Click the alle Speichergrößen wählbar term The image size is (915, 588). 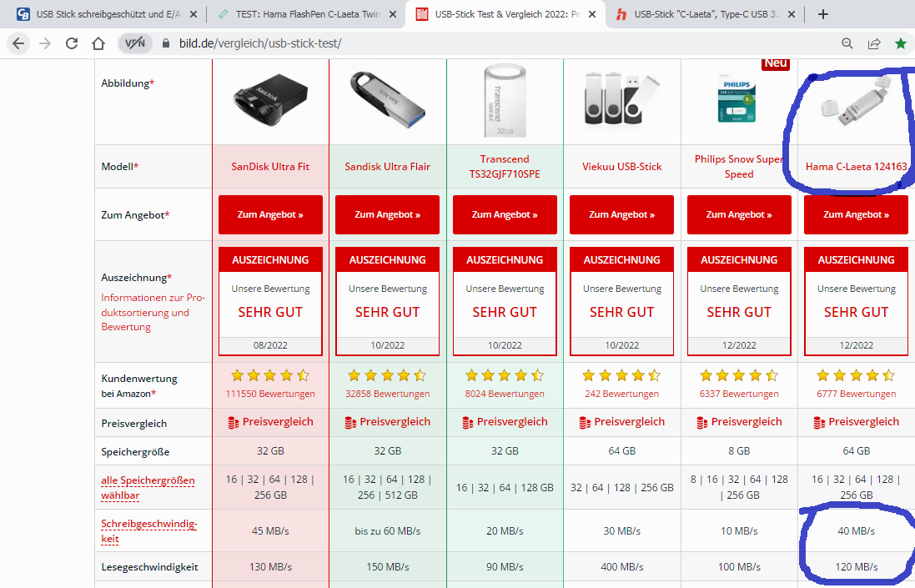coord(148,488)
